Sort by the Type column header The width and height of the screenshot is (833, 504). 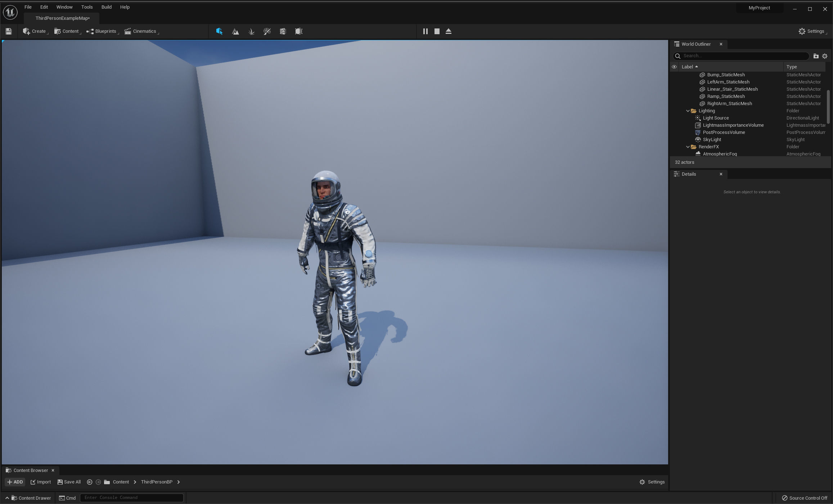[804, 67]
